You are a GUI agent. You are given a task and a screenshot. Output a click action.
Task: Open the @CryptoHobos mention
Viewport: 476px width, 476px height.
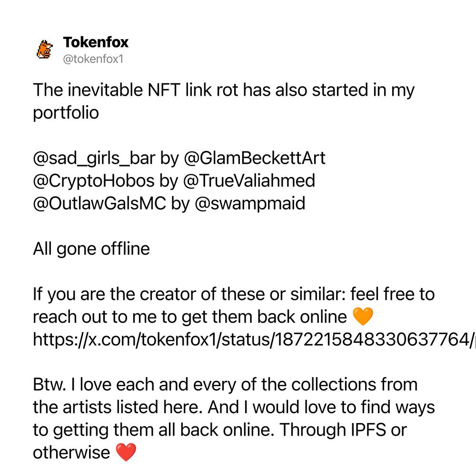[93, 181]
